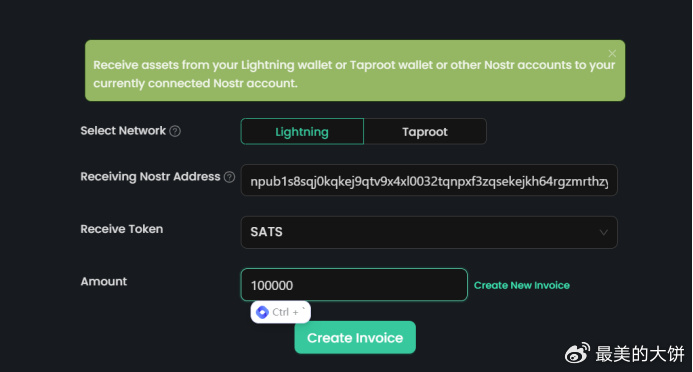693x372 pixels.
Task: Open the SATS token dropdown
Action: [x=429, y=232]
